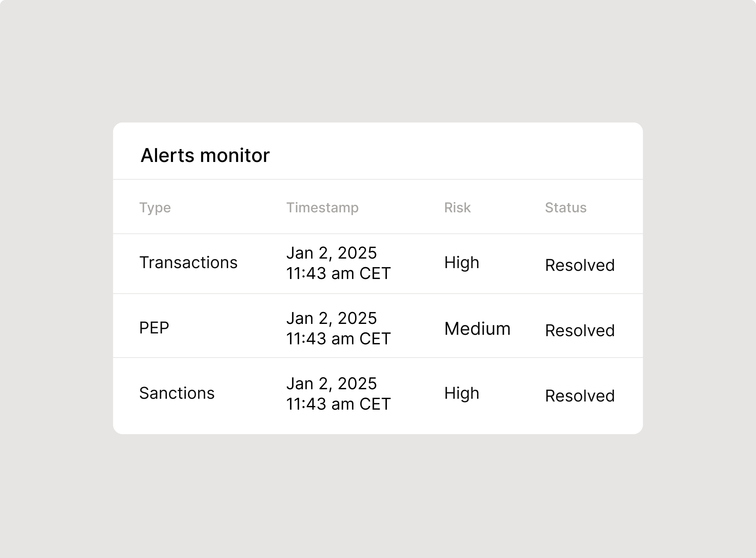Sort by Type column header
Viewport: 756px width, 558px height.
155,208
